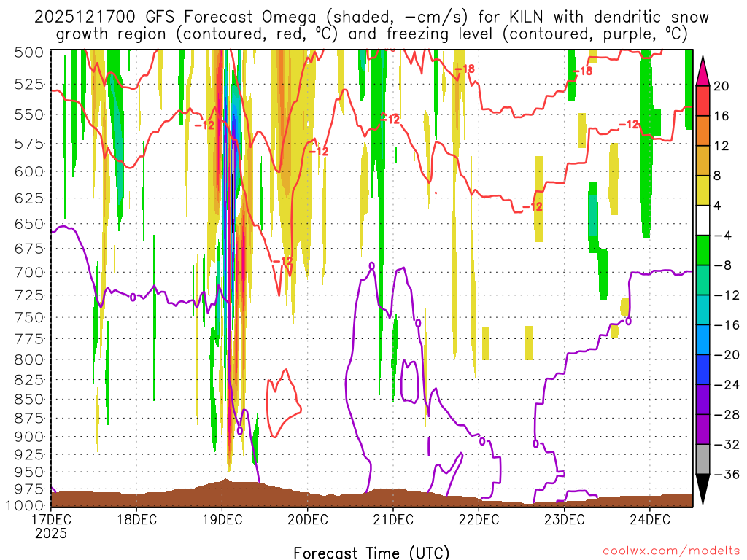747x560 pixels.
Task: Click the 900 pressure level label
Action: pos(29,437)
